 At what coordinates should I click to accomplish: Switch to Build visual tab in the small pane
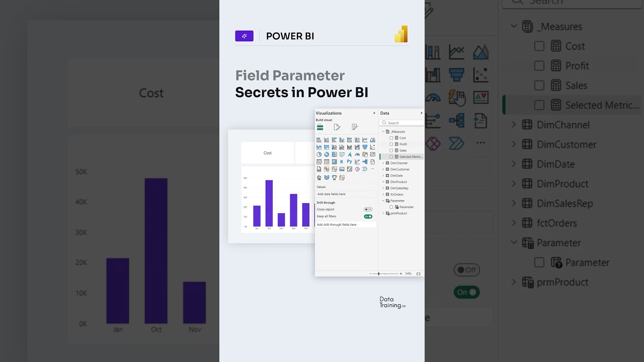click(x=320, y=127)
